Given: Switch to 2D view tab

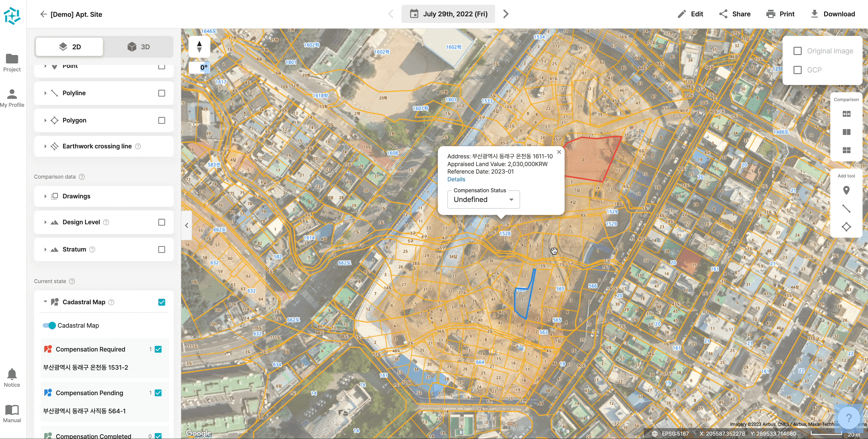Looking at the screenshot, I should pos(69,47).
